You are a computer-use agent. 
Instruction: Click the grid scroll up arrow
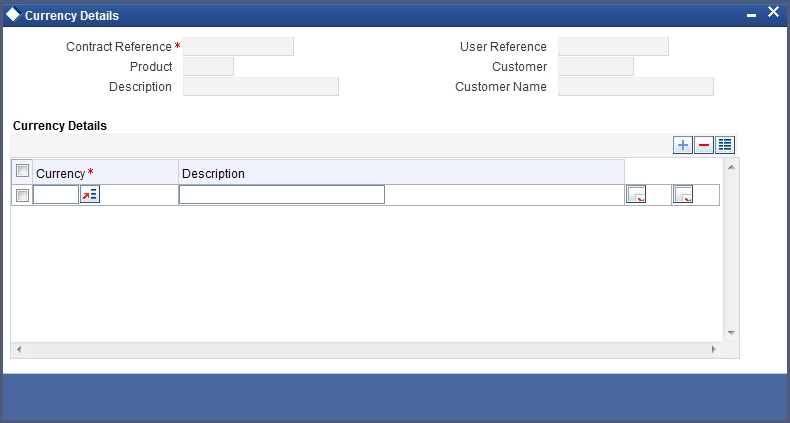(731, 167)
